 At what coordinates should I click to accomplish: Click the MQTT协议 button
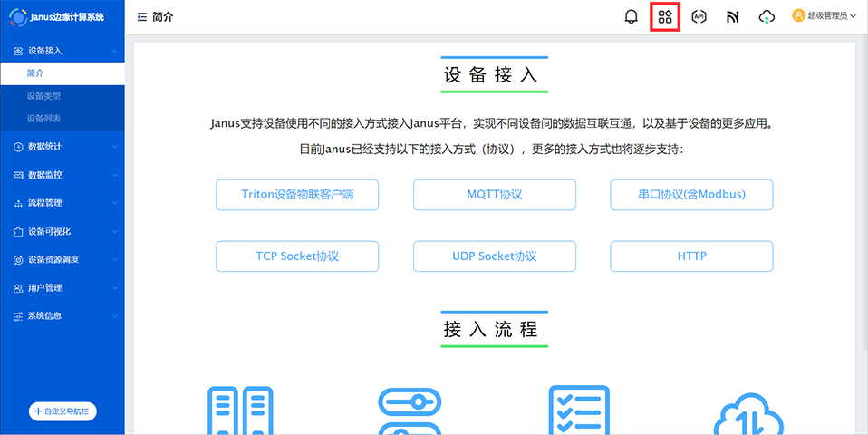494,195
